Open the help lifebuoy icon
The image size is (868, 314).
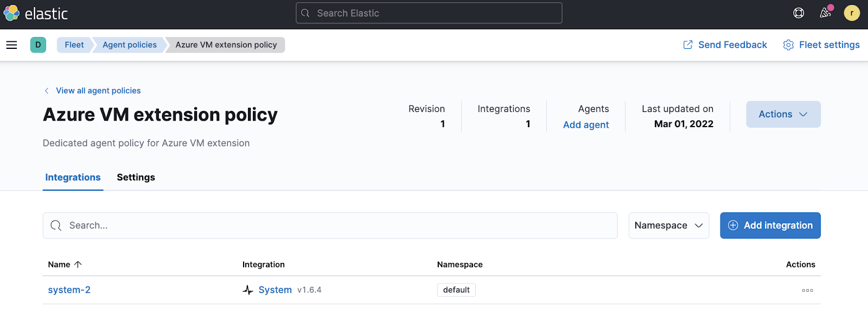click(799, 13)
